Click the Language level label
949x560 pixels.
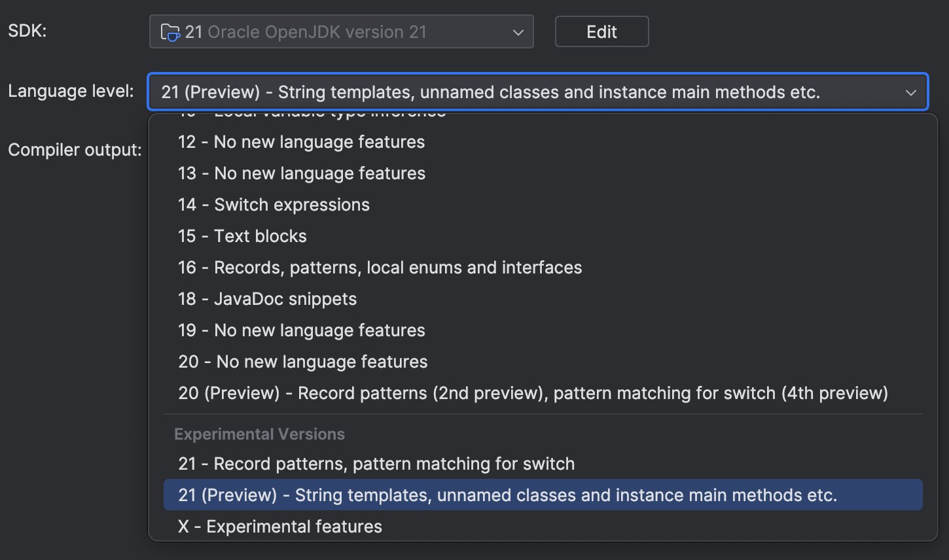[x=71, y=91]
